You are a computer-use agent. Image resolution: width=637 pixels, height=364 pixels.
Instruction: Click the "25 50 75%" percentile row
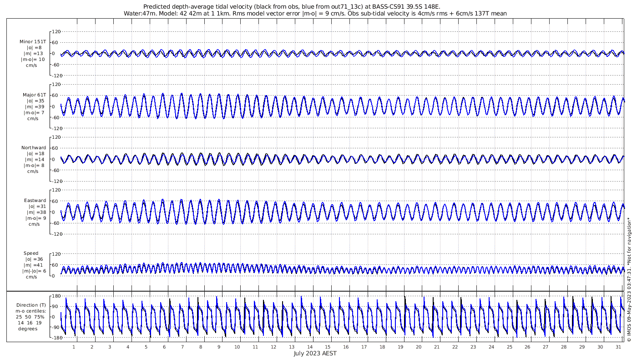click(31, 317)
